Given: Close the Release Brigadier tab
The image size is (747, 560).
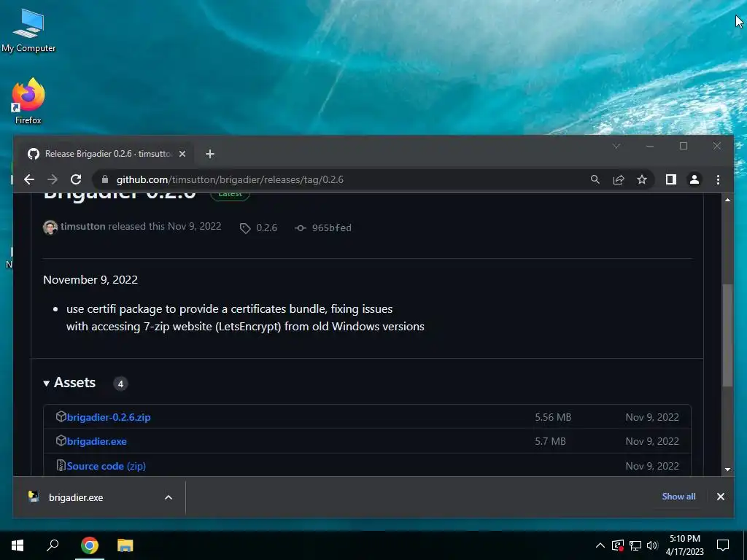Looking at the screenshot, I should click(x=182, y=154).
